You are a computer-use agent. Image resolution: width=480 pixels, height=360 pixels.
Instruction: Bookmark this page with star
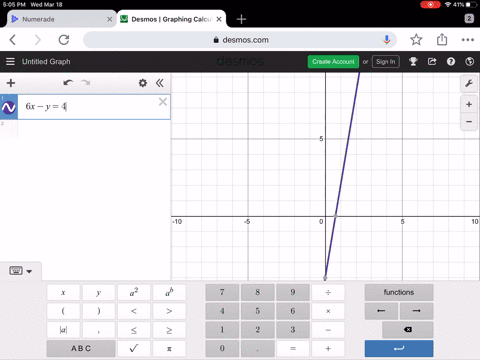416,40
